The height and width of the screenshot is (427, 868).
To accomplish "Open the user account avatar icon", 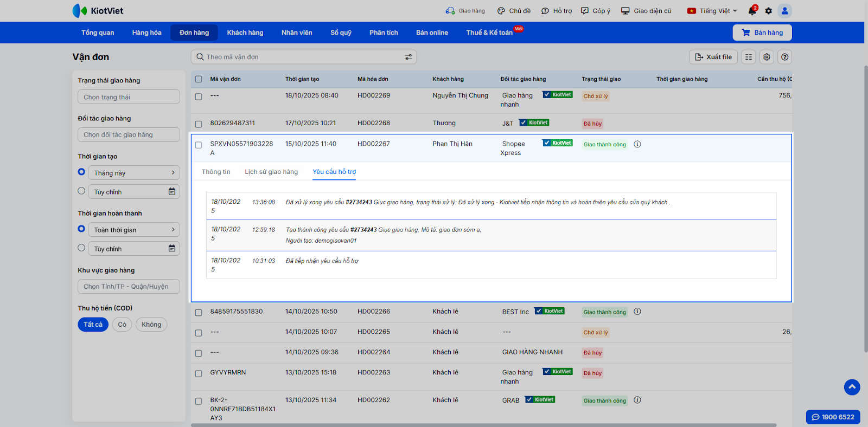I will (784, 11).
